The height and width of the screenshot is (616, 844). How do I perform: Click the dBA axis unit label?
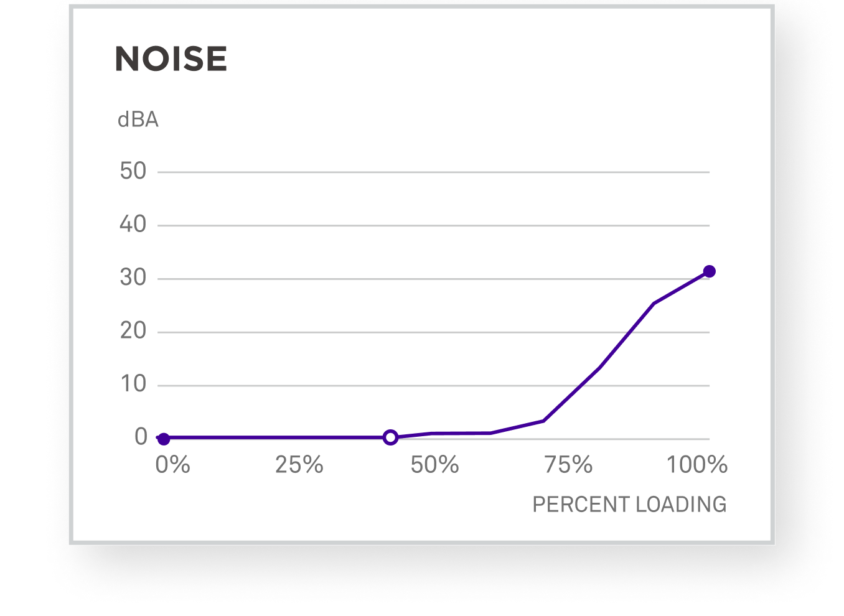coord(138,119)
